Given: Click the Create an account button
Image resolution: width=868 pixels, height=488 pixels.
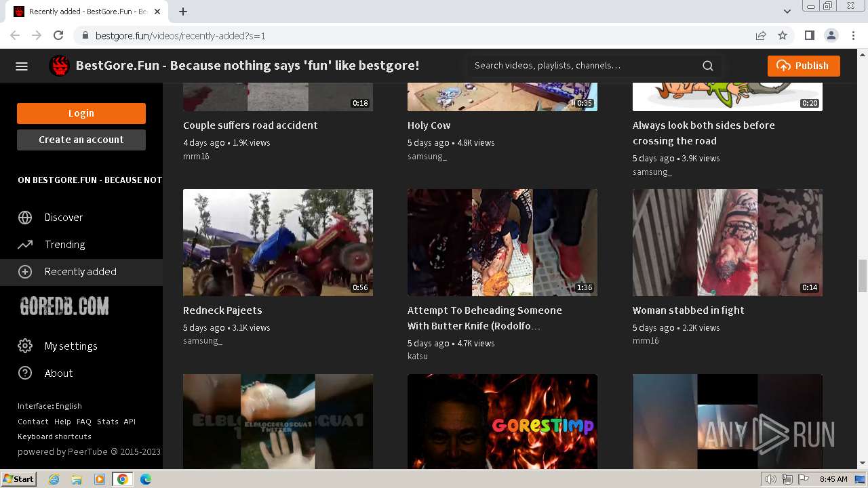Looking at the screenshot, I should point(81,140).
